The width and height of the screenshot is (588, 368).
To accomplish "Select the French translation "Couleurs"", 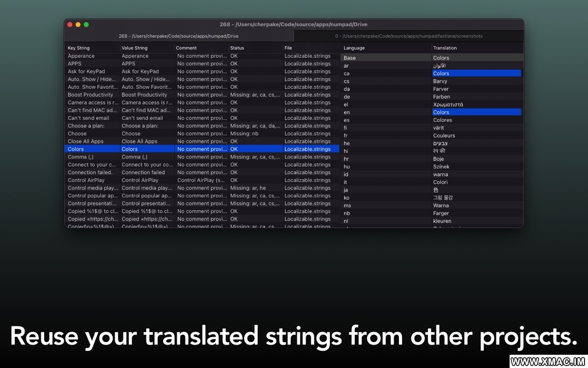I will click(x=444, y=135).
